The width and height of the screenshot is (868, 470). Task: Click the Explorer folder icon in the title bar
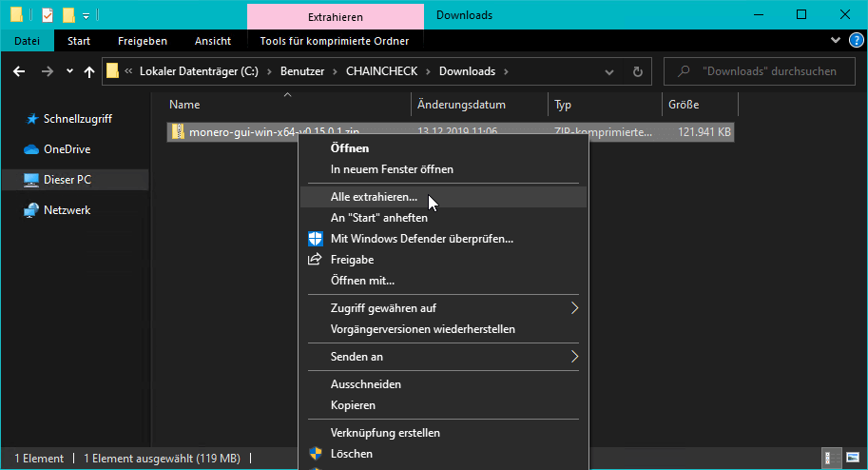[x=16, y=14]
